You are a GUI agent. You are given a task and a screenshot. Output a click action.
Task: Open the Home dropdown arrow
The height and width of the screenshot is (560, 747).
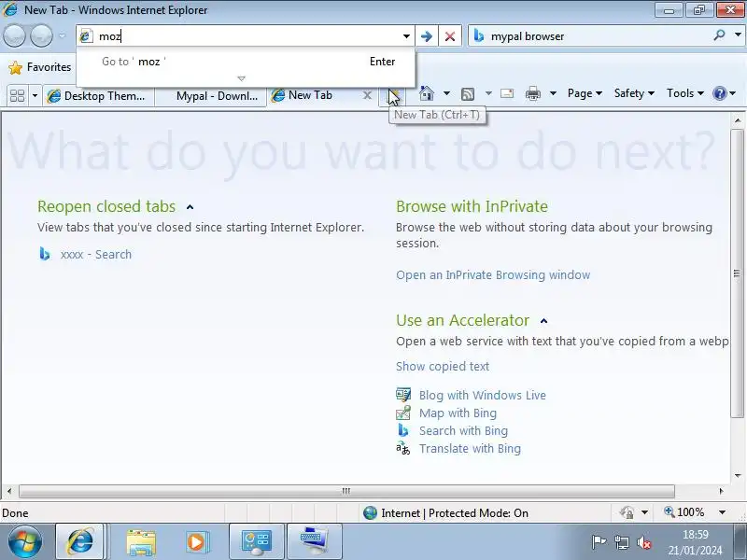tap(446, 93)
